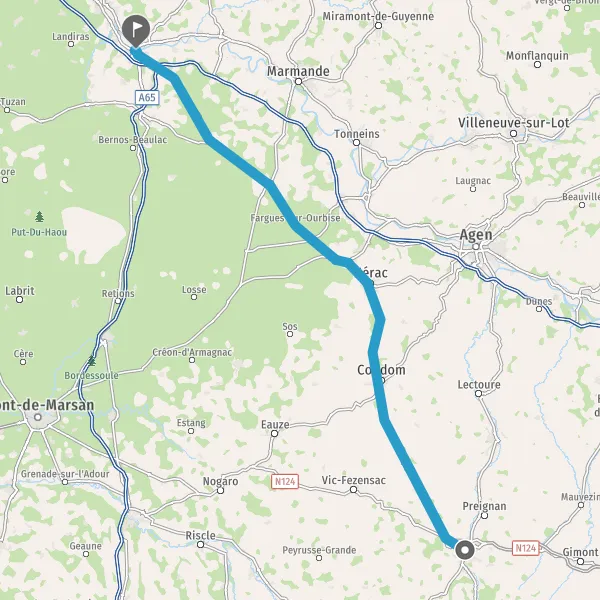
Task: Select the Monflanquin town marker
Action: 537,65
